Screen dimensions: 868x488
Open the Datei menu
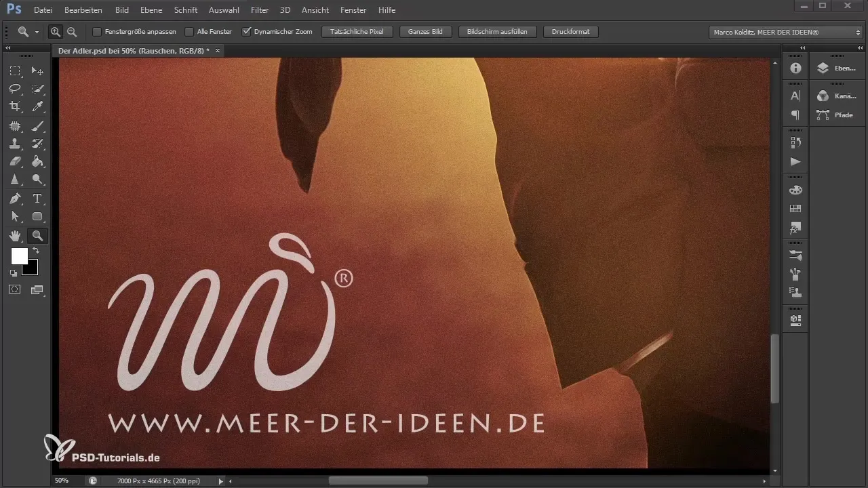tap(42, 10)
